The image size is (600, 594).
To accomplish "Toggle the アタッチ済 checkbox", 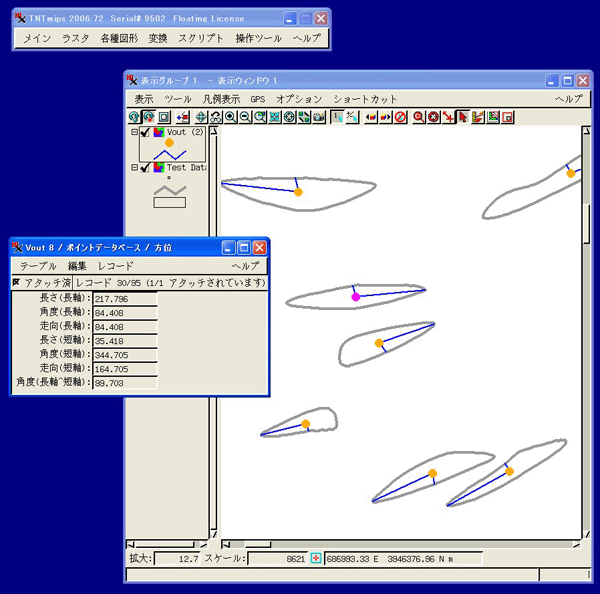I will 16,283.
